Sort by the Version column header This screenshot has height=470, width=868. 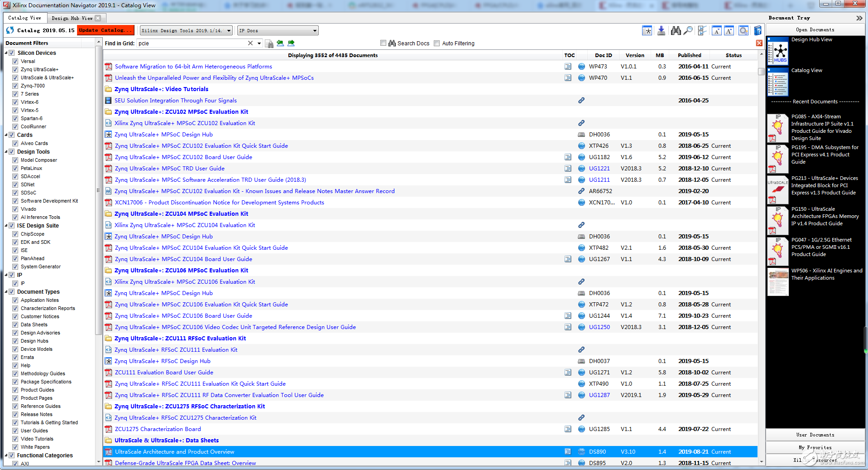click(635, 55)
